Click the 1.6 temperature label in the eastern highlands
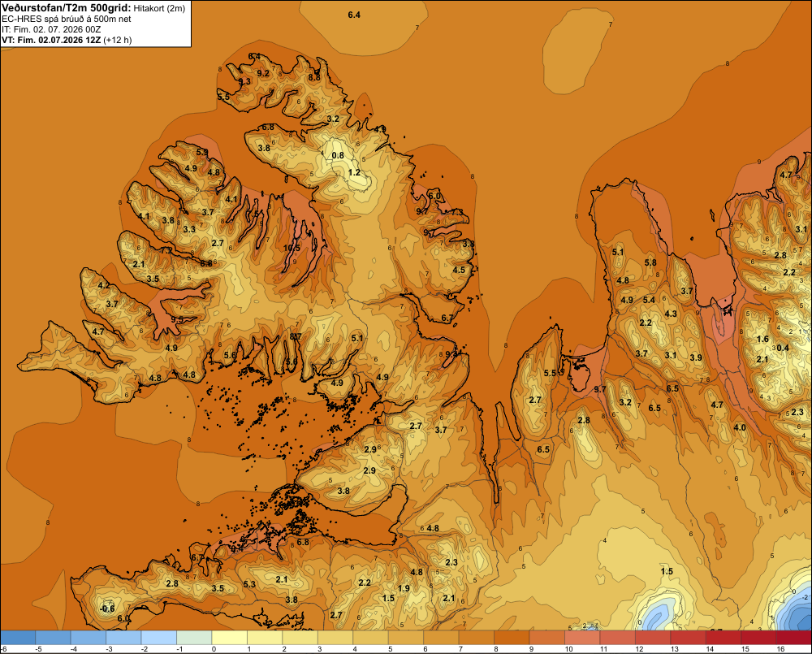The height and width of the screenshot is (654, 812). 762,340
